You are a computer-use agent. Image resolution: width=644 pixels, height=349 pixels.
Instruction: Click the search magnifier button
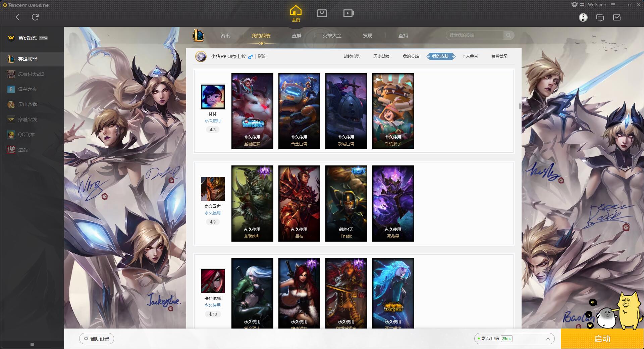coord(509,35)
